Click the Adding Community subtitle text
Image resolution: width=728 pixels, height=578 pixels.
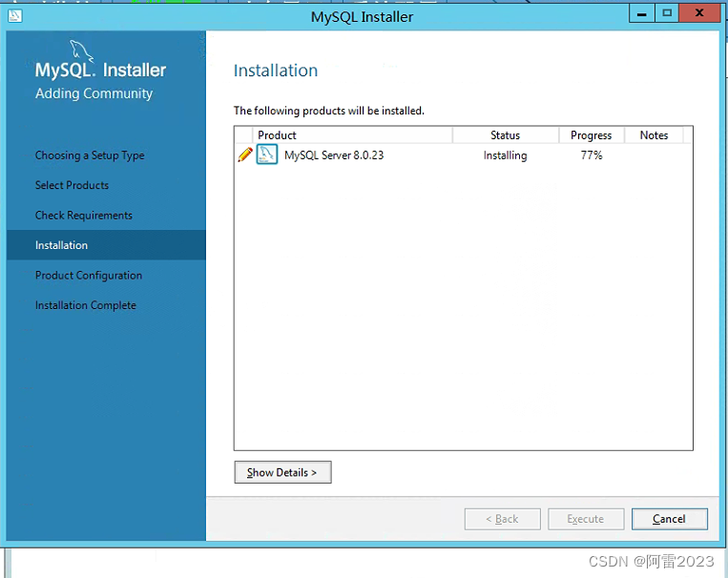click(94, 93)
